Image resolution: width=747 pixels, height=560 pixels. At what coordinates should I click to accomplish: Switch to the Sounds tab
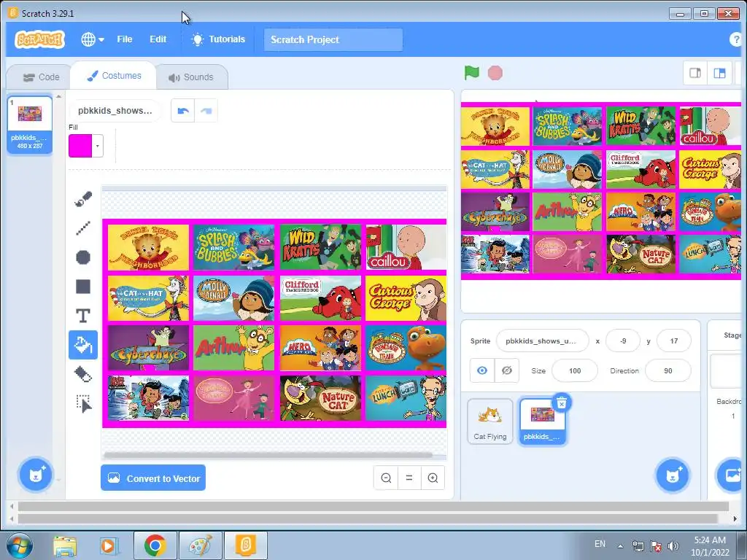[191, 77]
